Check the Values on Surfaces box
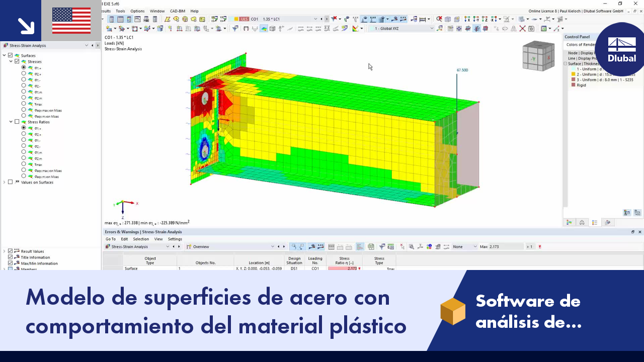The image size is (644, 362). coord(11,182)
